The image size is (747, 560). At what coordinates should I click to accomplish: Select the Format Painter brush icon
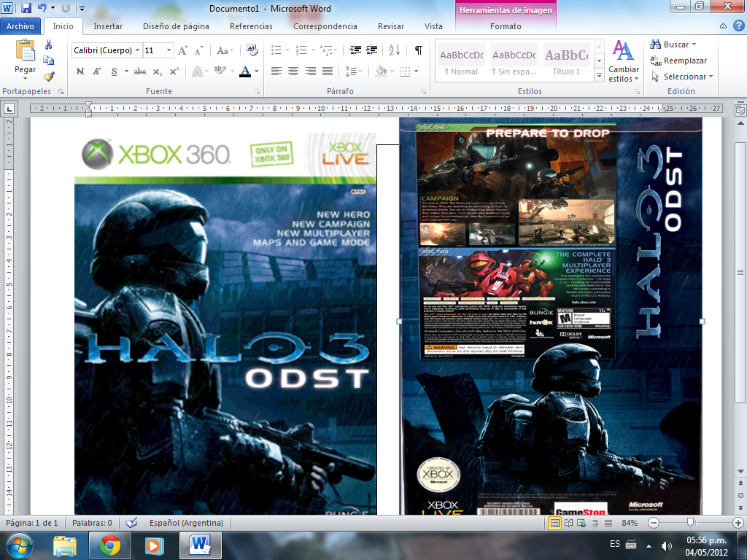coord(49,76)
